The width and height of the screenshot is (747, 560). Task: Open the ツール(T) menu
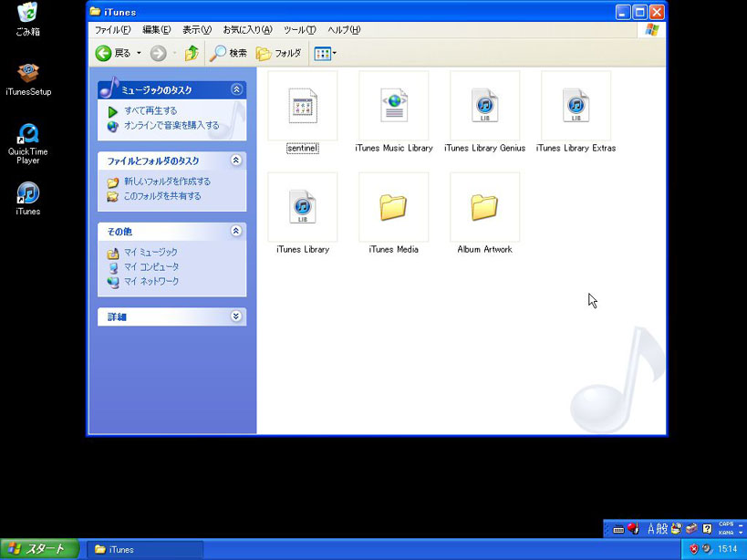[x=300, y=30]
